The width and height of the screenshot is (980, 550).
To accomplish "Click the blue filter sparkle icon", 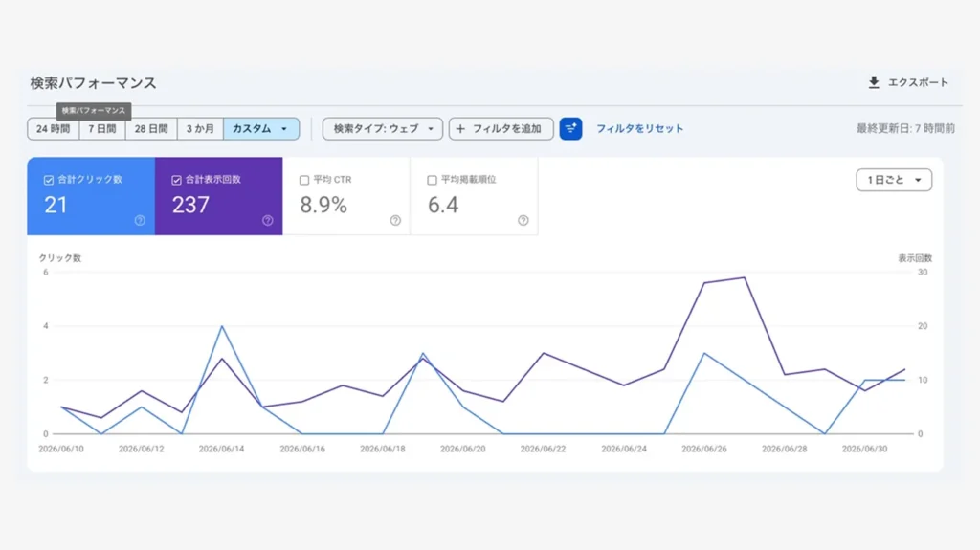I will [570, 129].
